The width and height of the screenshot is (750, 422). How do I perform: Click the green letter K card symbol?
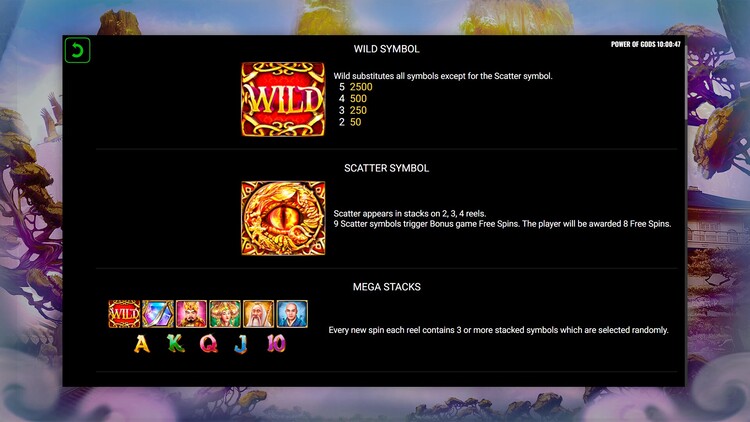pyautogui.click(x=176, y=344)
